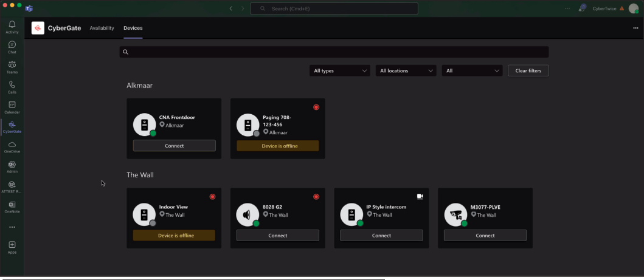Click the Indoor View device icon
Screen dimensions: 644x280
pos(144,214)
